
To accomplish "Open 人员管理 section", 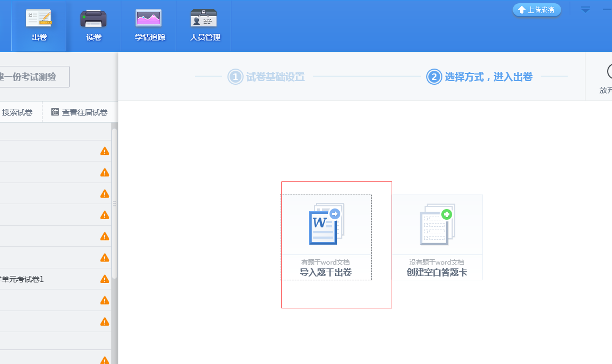I will tap(205, 26).
